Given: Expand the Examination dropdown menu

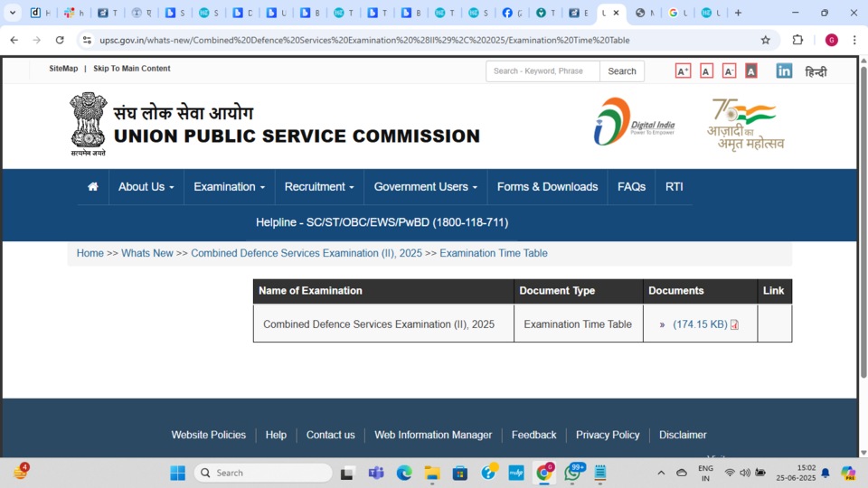Looking at the screenshot, I should pos(229,187).
